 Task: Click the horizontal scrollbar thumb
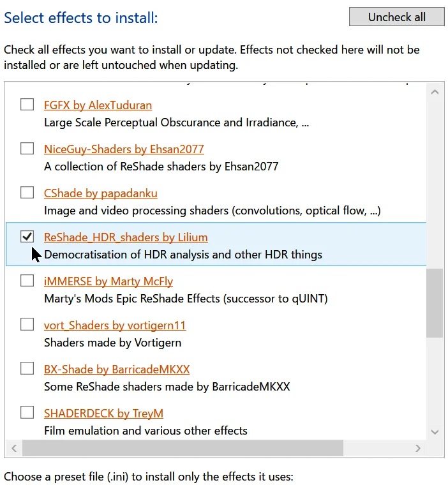tap(183, 448)
